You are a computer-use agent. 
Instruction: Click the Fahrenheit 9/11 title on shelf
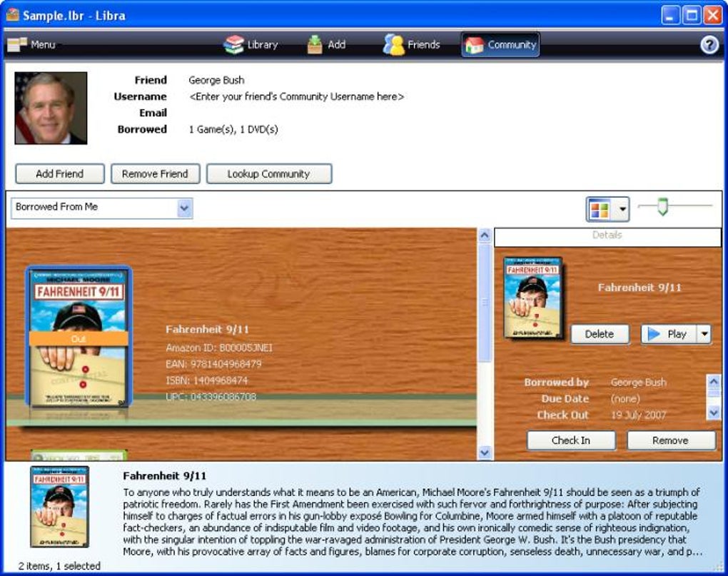click(x=207, y=330)
